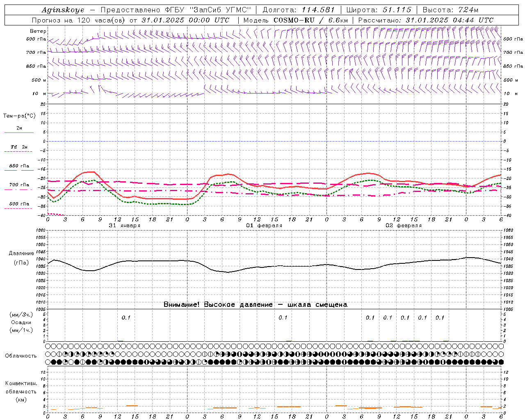Click the Широта value 51.115

[x=397, y=10]
